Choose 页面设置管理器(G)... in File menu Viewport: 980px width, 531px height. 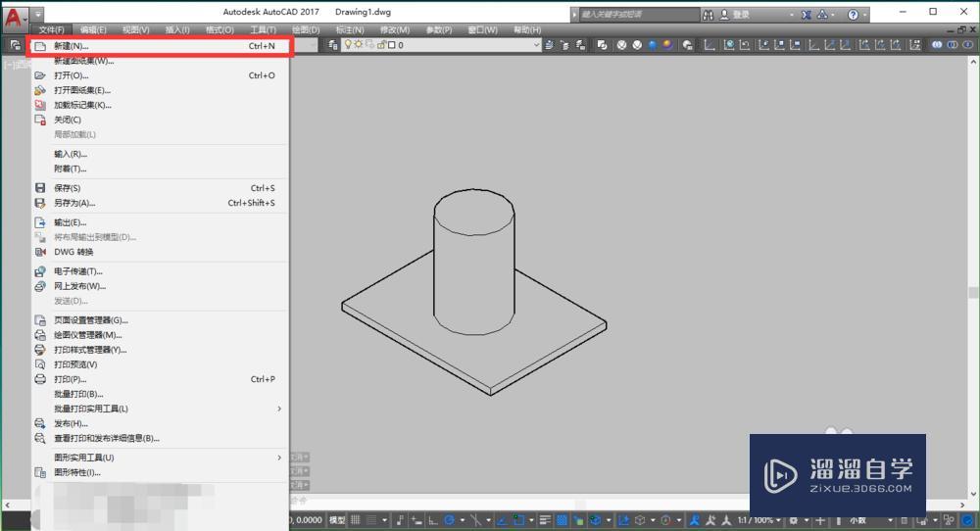[161, 320]
